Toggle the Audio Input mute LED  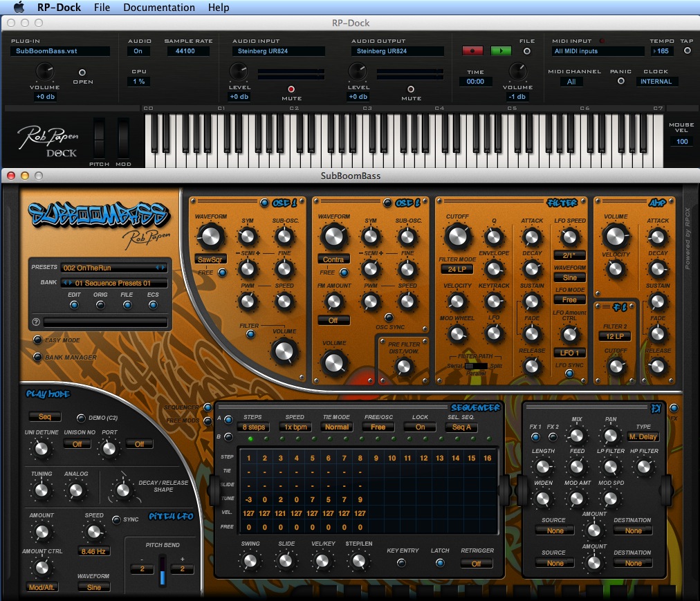291,89
